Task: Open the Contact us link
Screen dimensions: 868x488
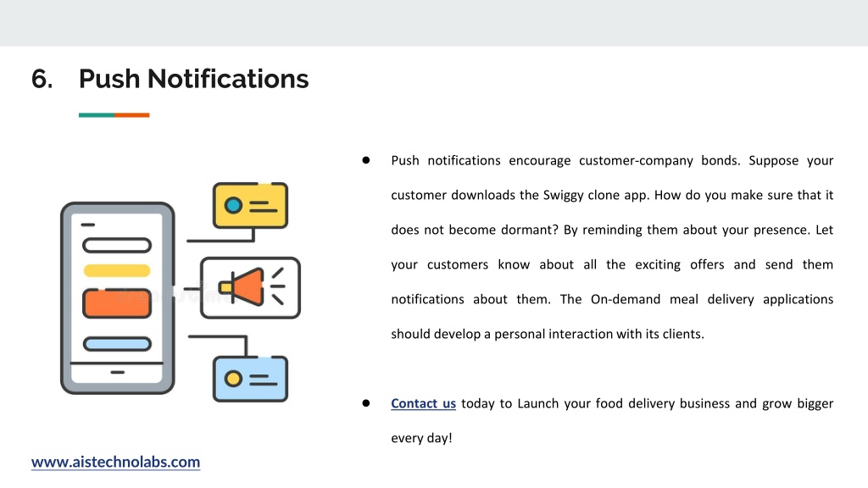Action: [423, 403]
